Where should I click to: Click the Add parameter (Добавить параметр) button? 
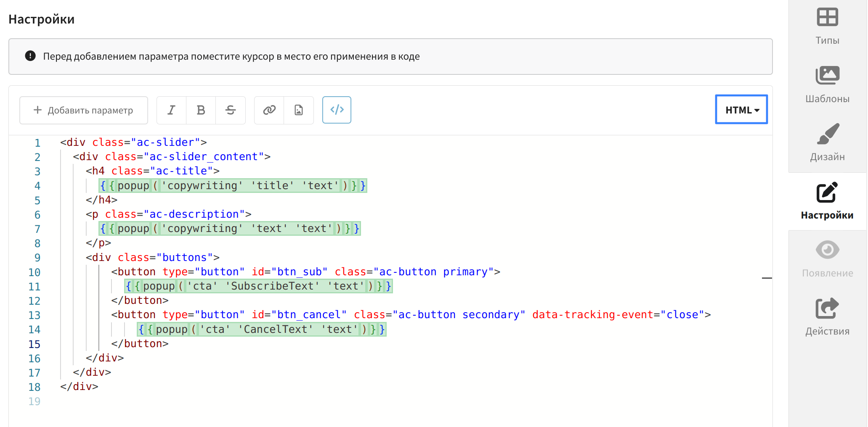[84, 110]
